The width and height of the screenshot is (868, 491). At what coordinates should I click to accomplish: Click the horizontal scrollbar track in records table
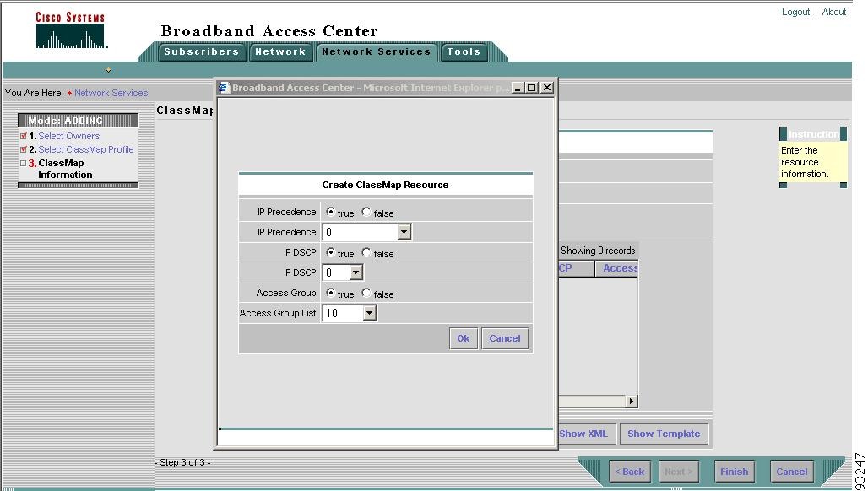pos(591,401)
